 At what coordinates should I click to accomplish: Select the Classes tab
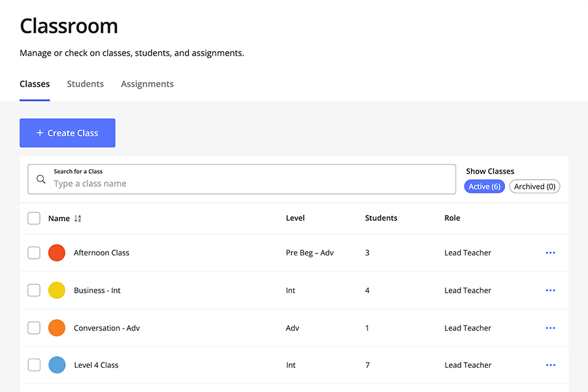[x=35, y=84]
